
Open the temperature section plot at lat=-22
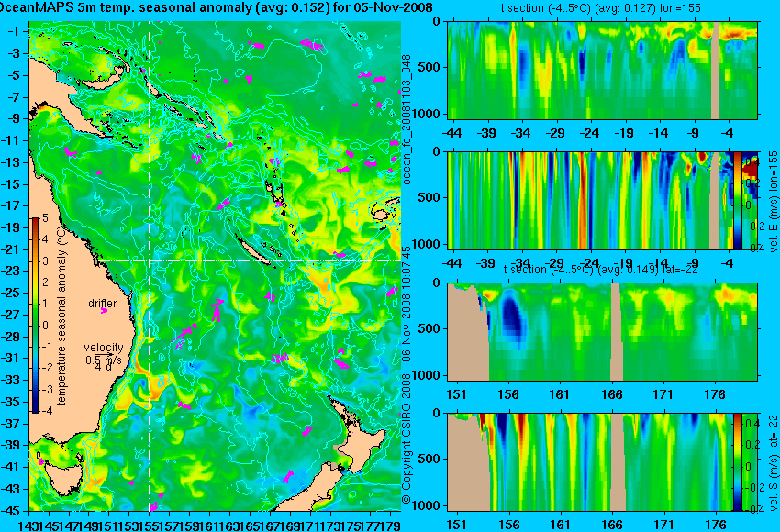[602, 332]
